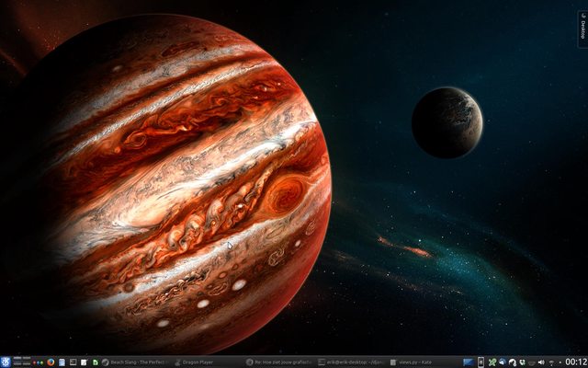Screen dimensions: 588x368
Task: Open the file manager launcher icon
Action: [62, 362]
